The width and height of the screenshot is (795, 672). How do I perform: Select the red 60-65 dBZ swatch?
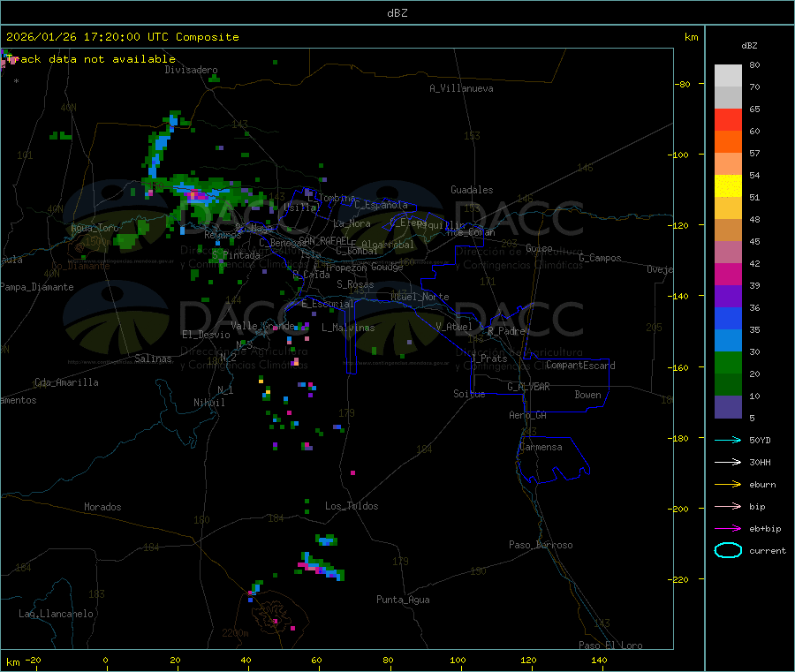pos(728,119)
